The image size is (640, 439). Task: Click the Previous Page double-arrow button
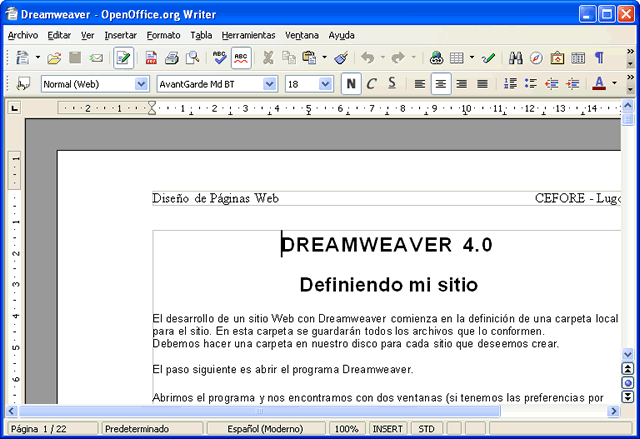[628, 369]
